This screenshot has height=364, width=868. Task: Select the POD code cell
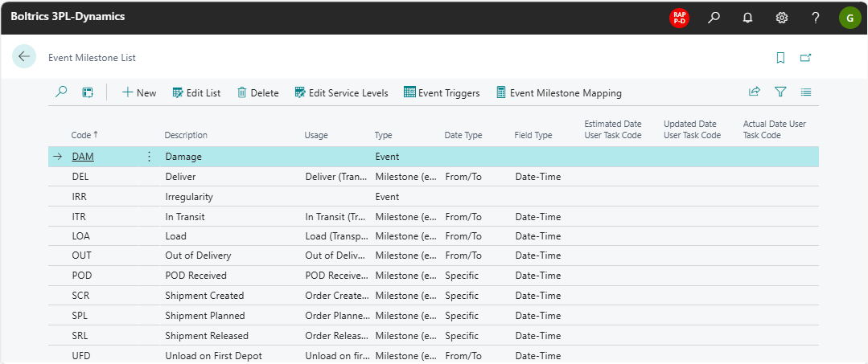pyautogui.click(x=82, y=276)
